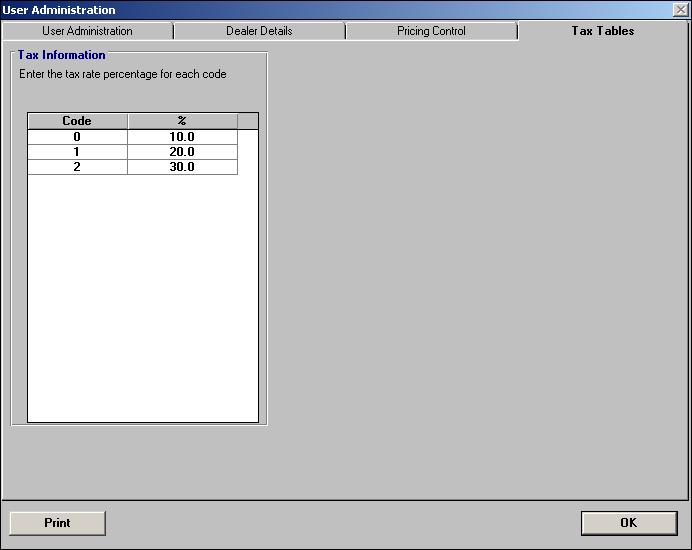Confirm with the OK button
692x550 pixels.
pos(629,523)
